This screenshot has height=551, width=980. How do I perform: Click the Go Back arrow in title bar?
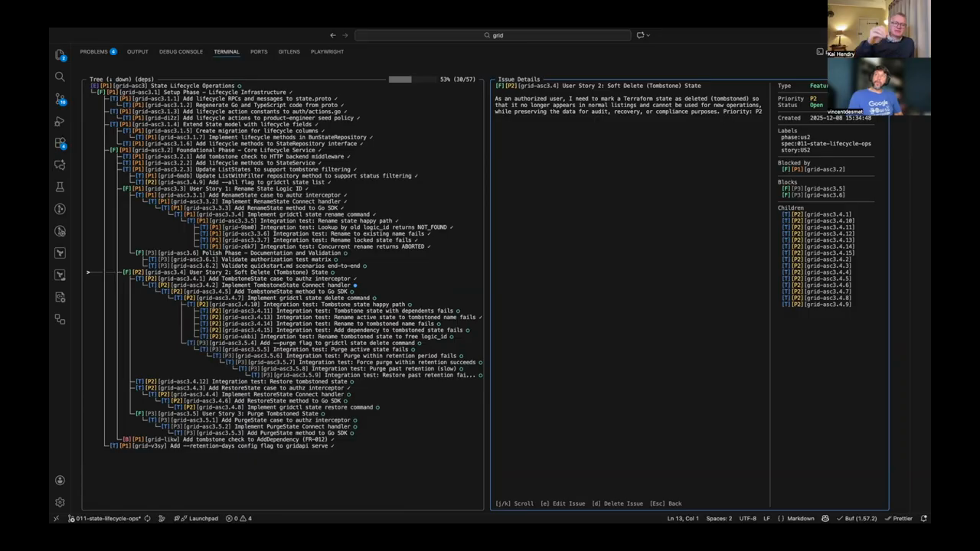(x=332, y=35)
